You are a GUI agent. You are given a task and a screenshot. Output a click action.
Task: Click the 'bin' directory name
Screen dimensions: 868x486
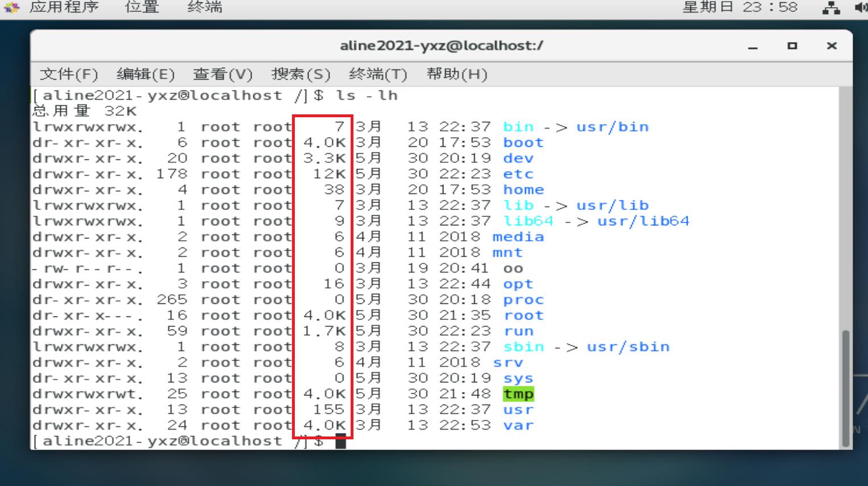[518, 127]
